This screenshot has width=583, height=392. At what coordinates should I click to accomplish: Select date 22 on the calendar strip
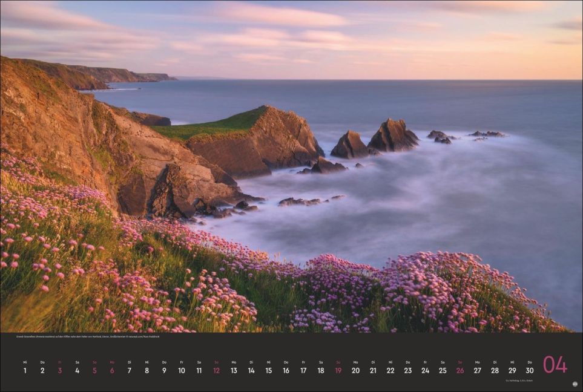tap(390, 370)
